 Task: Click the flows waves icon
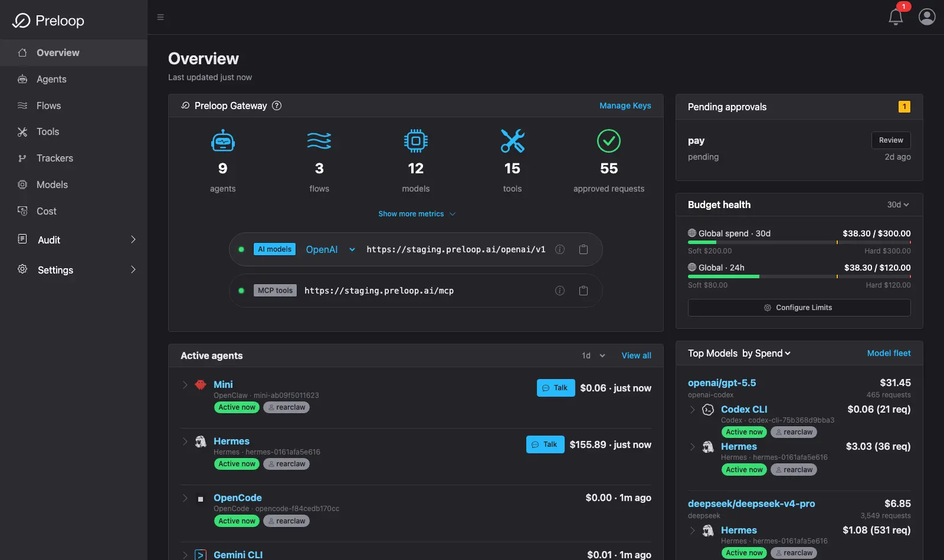(319, 141)
